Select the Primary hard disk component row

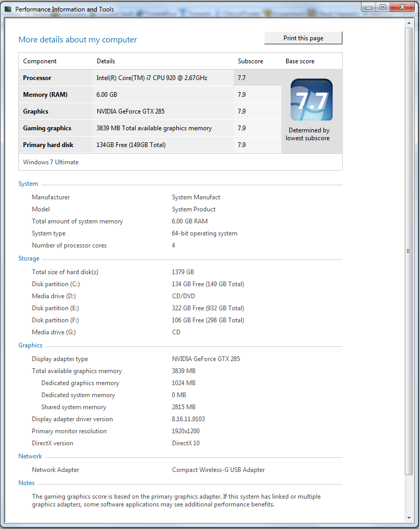click(48, 145)
